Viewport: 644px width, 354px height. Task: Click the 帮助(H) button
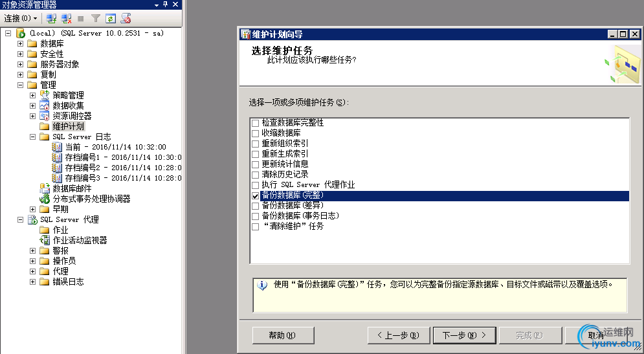coord(283,335)
